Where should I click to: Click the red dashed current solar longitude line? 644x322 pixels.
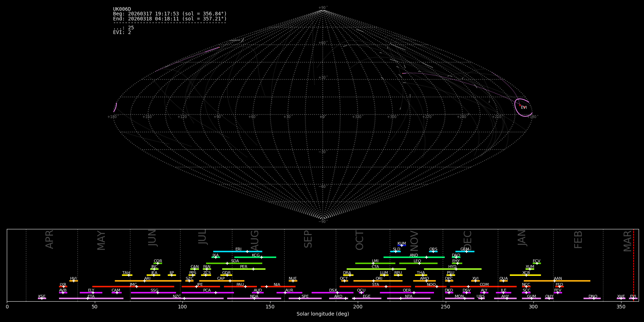tap(633, 265)
